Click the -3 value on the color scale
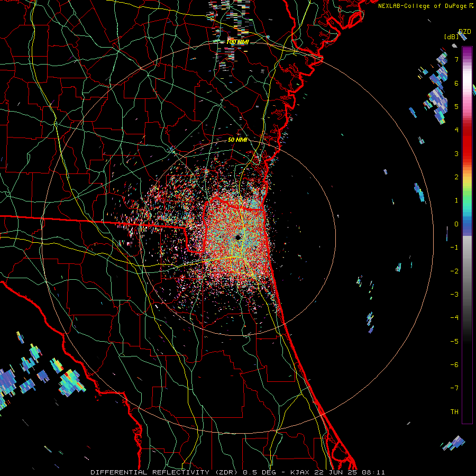This screenshot has width=476, height=476. point(454,295)
